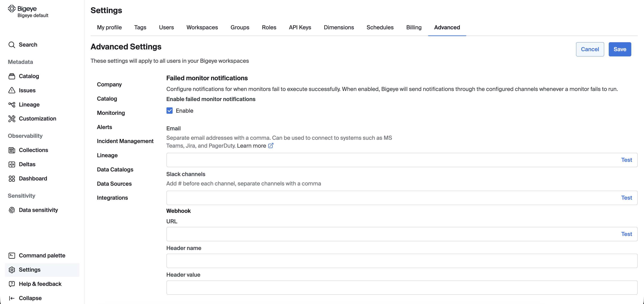The image size is (644, 304).
Task: Select Incident Management settings section
Action: [125, 141]
